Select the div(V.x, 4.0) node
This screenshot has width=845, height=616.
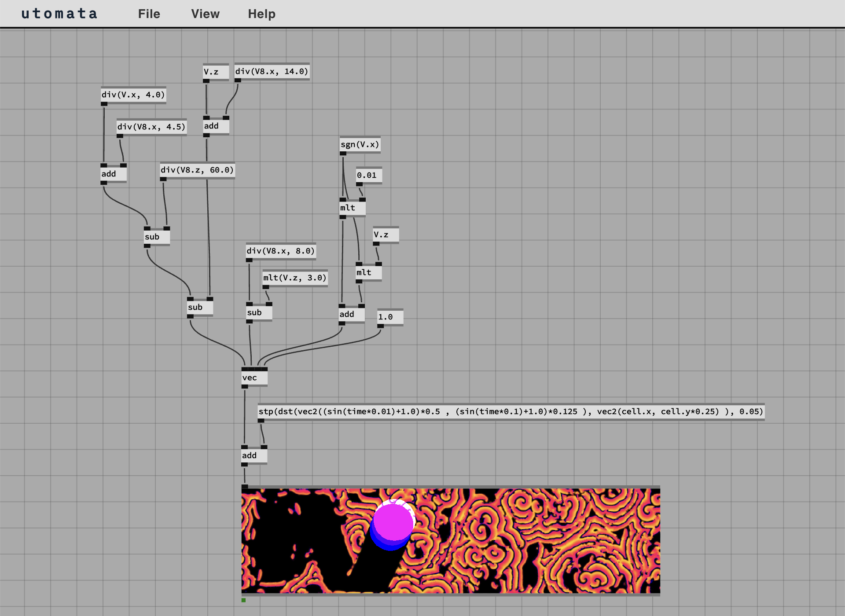133,95
